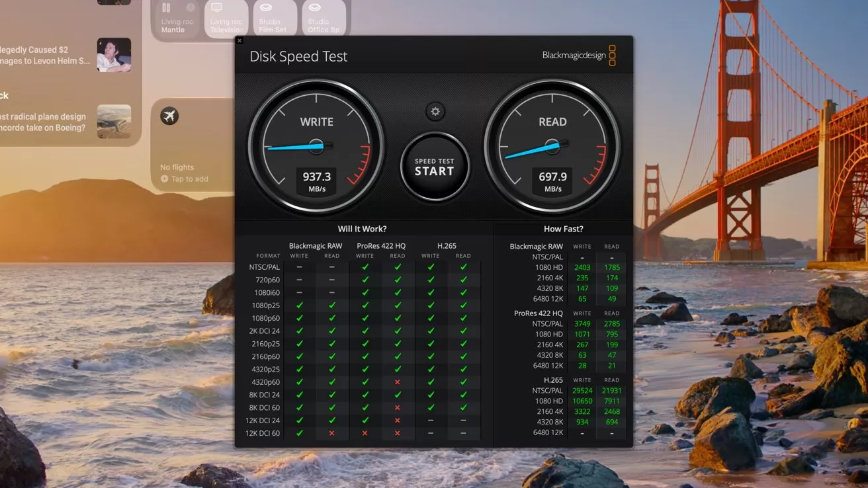Click the 12K DCI 60 ProRes write red X
The height and width of the screenshot is (488, 868).
365,433
